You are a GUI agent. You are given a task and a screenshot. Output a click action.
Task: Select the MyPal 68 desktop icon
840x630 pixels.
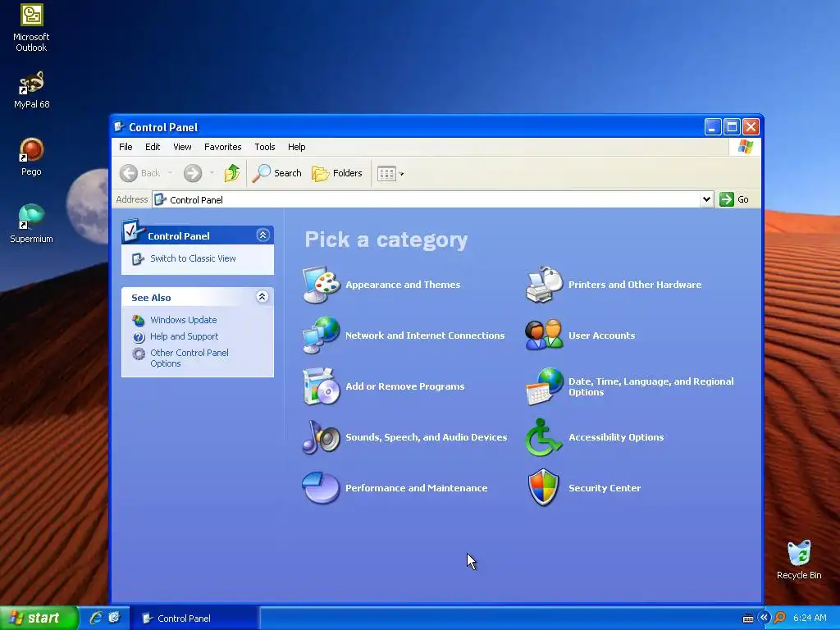point(31,89)
